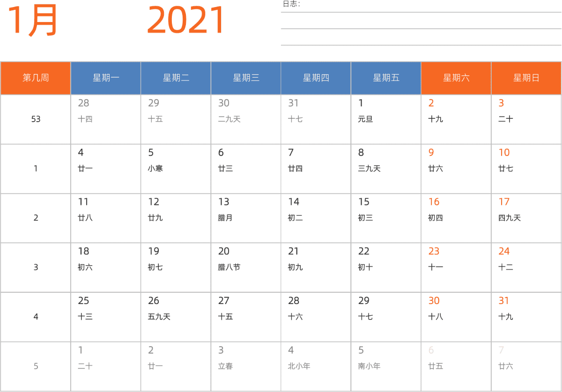Screen dimensions: 562x392
Task: Select the 星期六 column header
Action: coord(456,78)
